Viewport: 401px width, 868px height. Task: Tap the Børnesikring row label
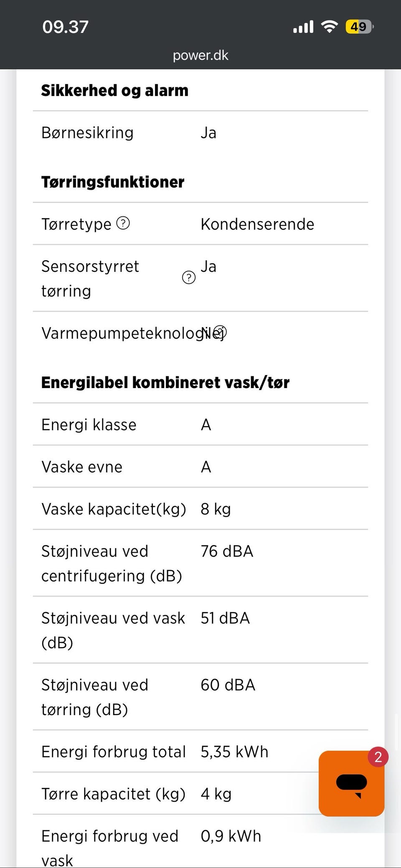87,133
